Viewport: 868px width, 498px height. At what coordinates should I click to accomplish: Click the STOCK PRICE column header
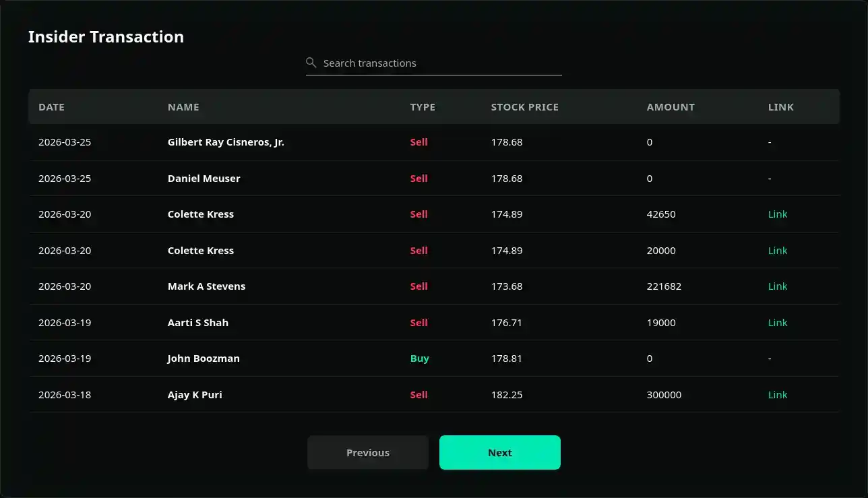point(524,107)
